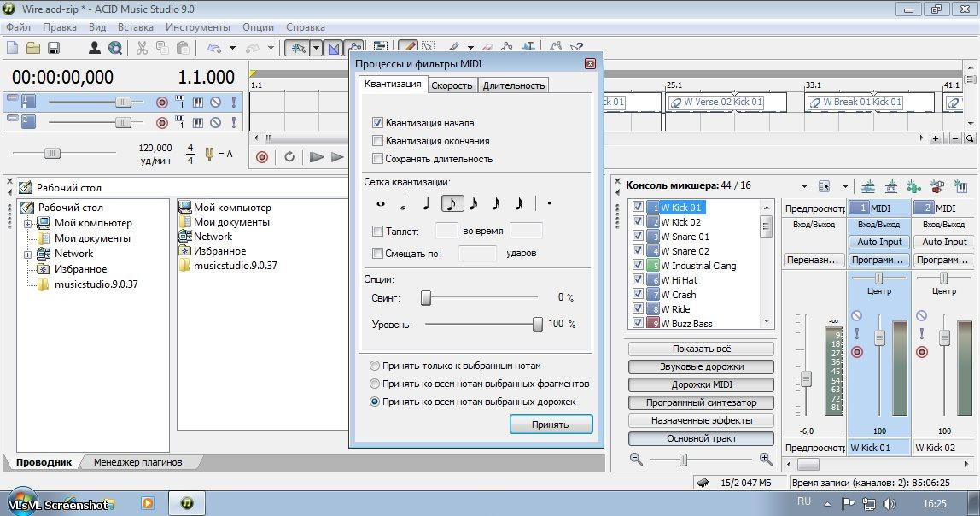This screenshot has width=980, height=516.
Task: Open the Undo history dropdown arrow
Action: [x=232, y=48]
